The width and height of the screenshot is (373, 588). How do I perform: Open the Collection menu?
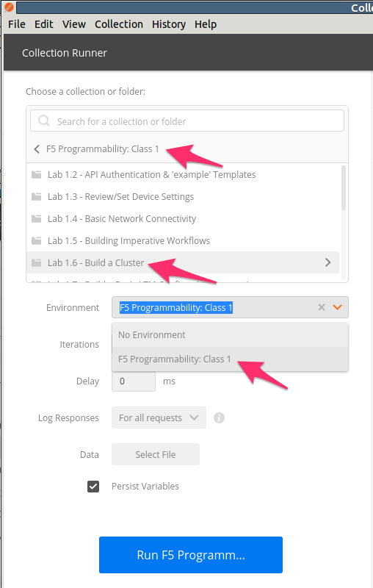pos(119,24)
